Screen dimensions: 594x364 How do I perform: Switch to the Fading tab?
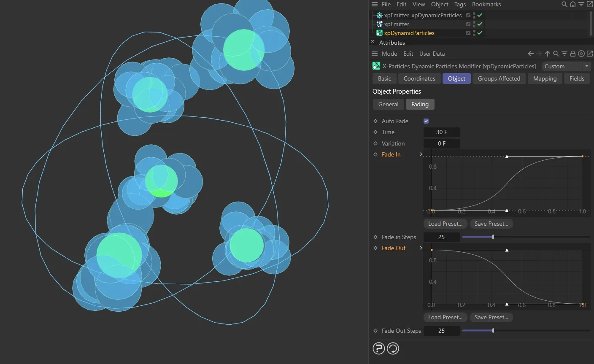click(x=420, y=104)
